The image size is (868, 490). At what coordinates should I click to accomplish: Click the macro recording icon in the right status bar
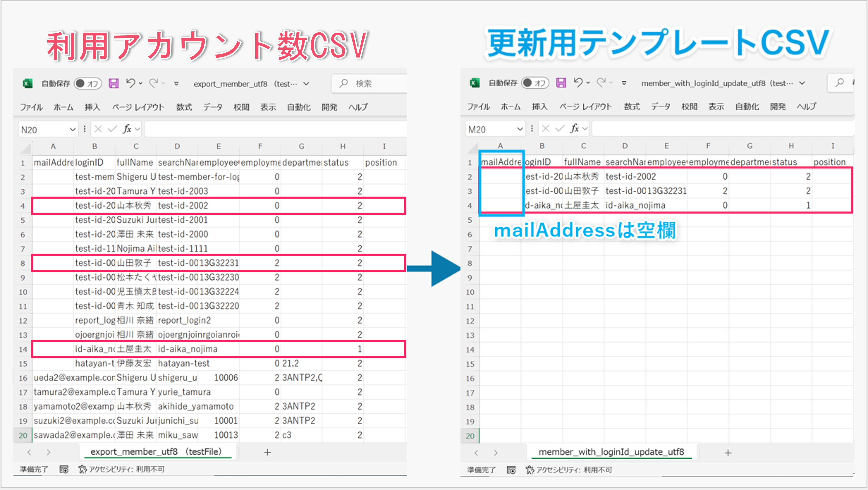click(511, 470)
